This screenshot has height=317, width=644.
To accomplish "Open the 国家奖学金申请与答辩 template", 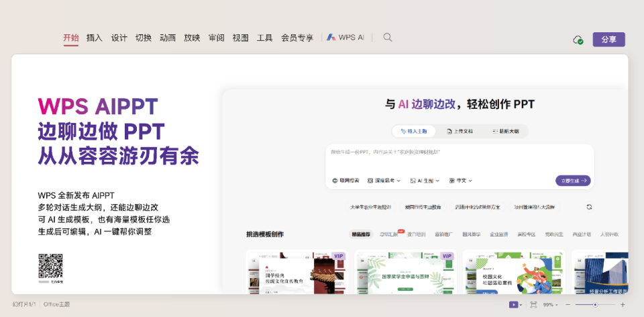I will pos(405,272).
